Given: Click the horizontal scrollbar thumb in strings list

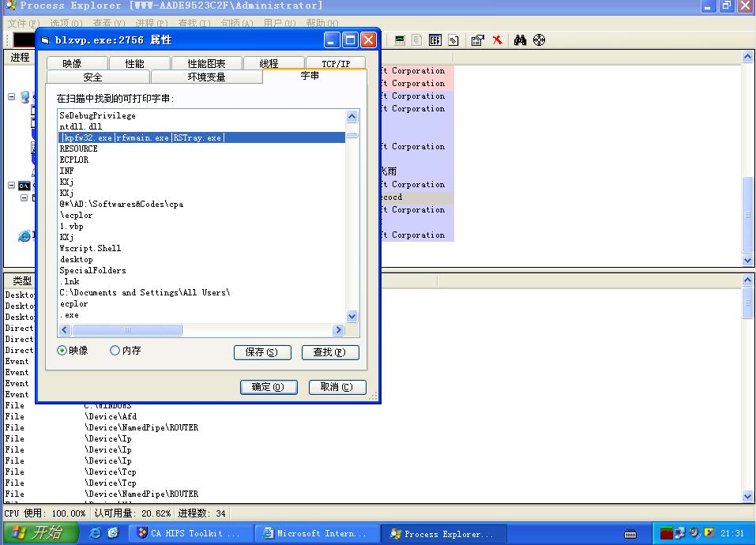Looking at the screenshot, I should (x=127, y=329).
